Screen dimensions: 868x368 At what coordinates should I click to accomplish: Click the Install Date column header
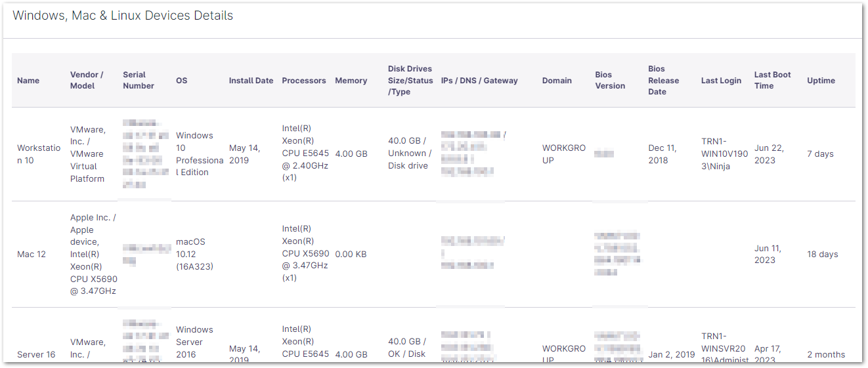pyautogui.click(x=251, y=81)
